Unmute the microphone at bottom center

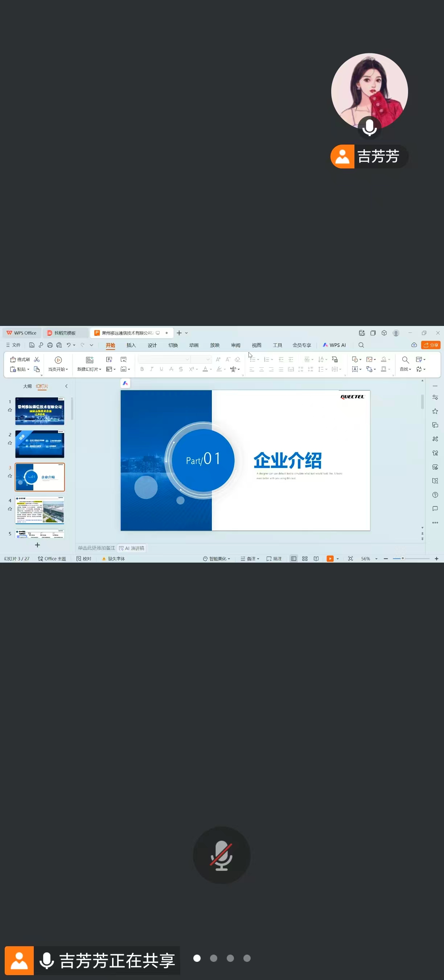[222, 855]
